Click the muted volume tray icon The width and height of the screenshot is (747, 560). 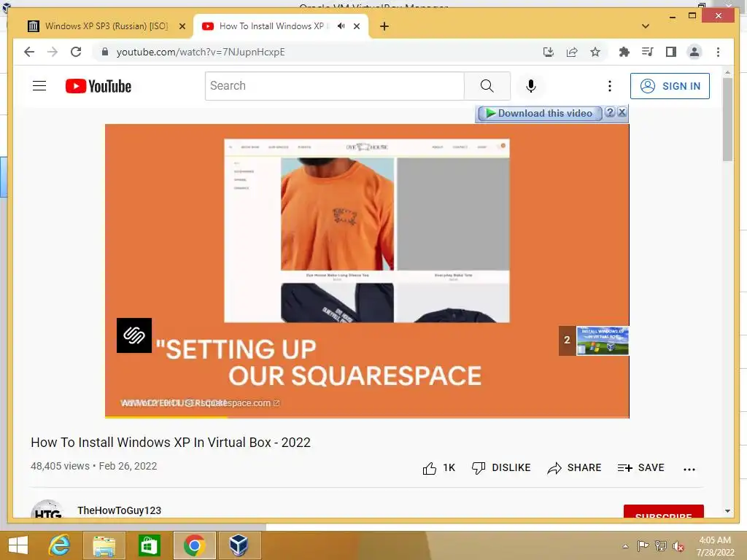pyautogui.click(x=678, y=546)
